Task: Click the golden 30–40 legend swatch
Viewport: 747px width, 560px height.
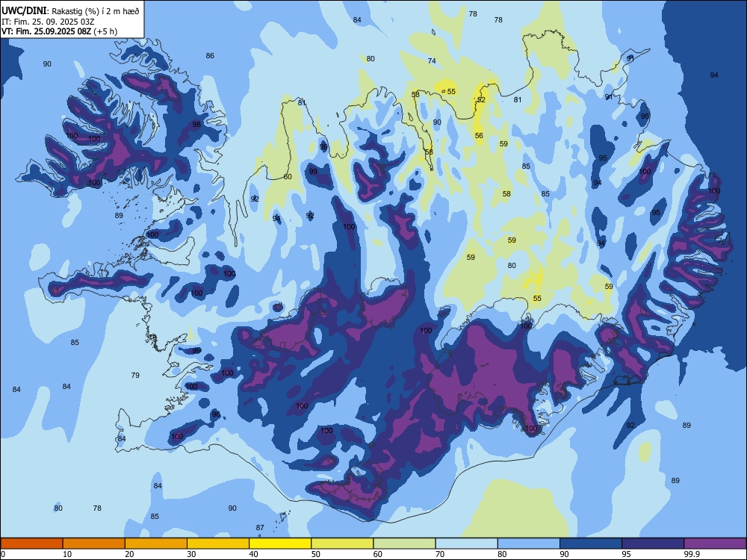Action: point(218,544)
